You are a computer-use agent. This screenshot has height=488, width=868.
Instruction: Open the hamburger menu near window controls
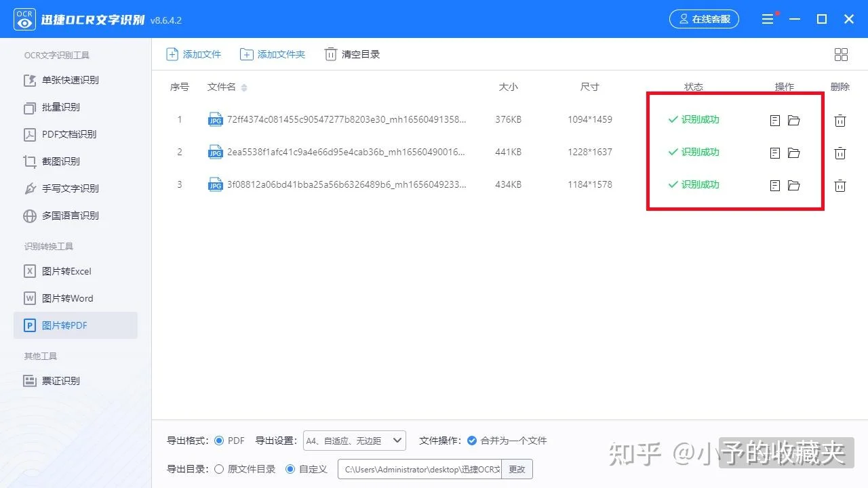pyautogui.click(x=768, y=19)
